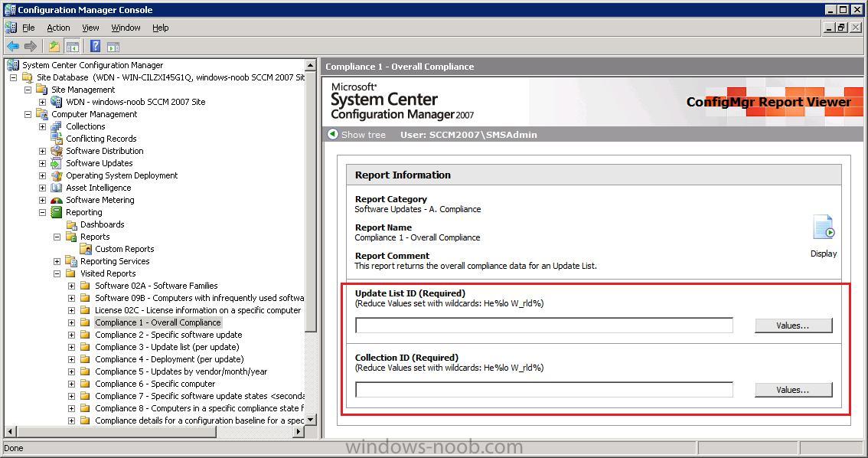Select Compliance 5 - Updates by vendor/month/year

[x=181, y=371]
